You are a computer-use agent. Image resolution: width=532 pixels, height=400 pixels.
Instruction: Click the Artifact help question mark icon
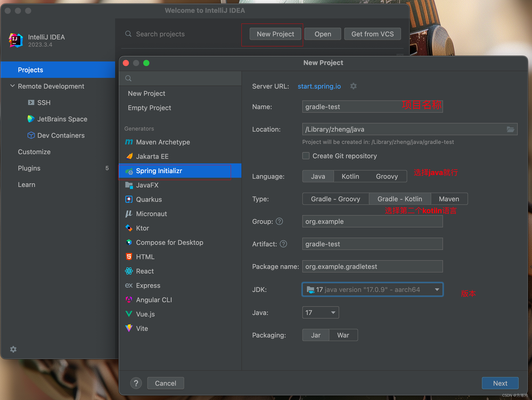(283, 244)
